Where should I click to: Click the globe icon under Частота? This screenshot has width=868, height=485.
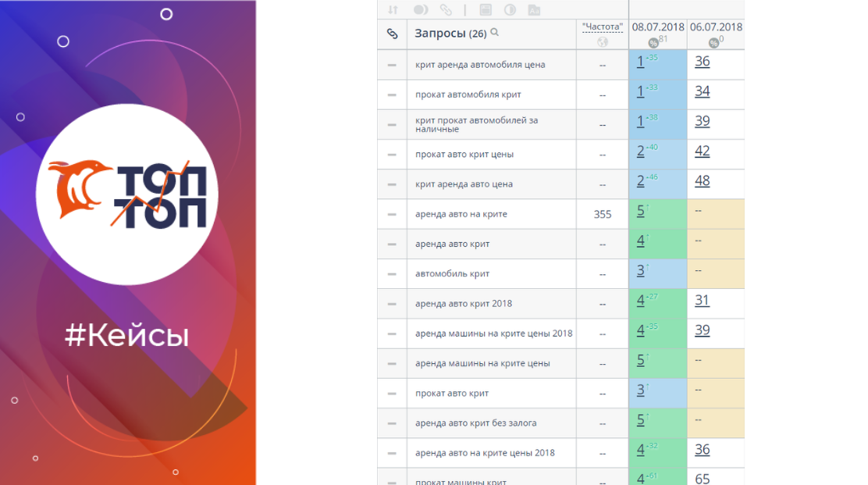[603, 42]
